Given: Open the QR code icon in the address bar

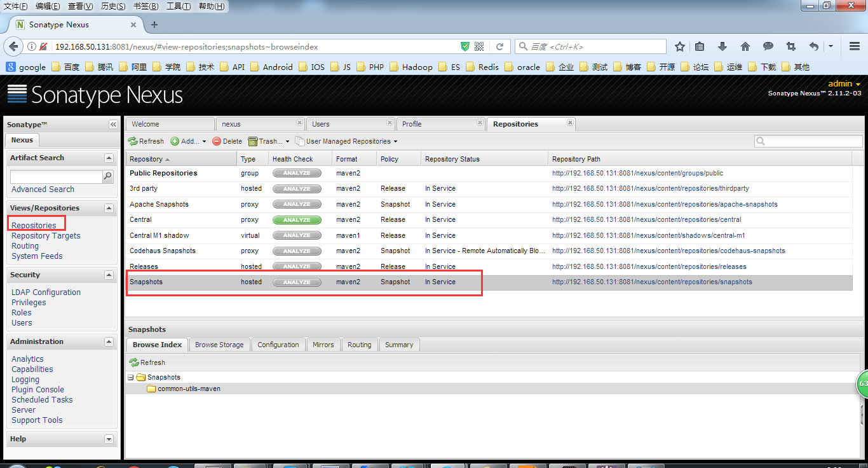Looking at the screenshot, I should pos(479,46).
